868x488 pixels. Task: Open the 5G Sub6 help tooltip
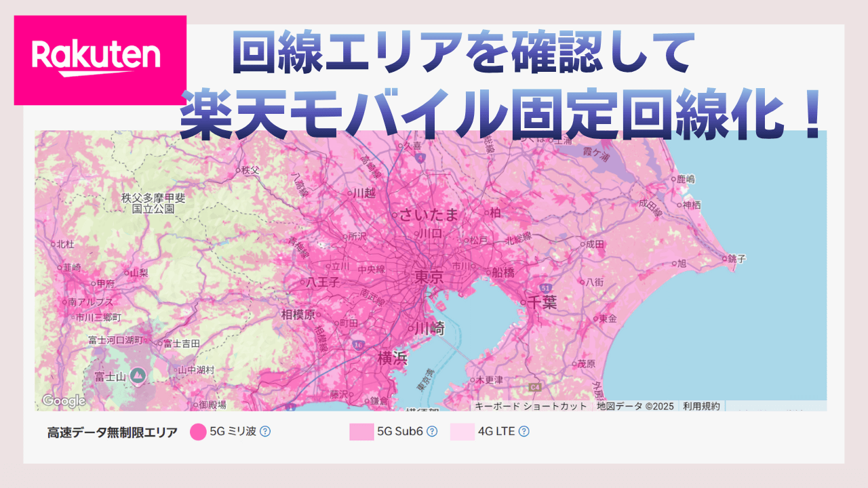[x=433, y=432]
